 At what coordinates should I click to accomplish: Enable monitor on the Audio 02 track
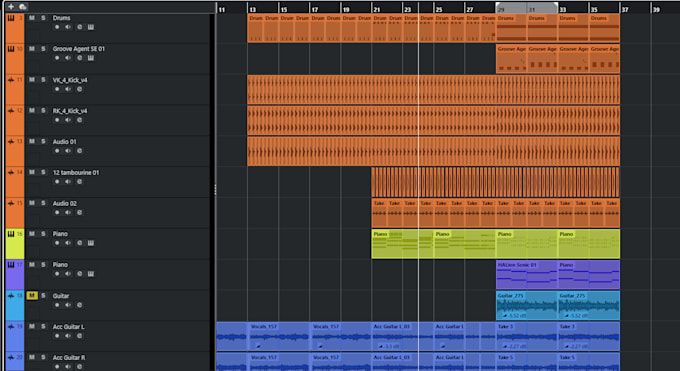coord(68,212)
